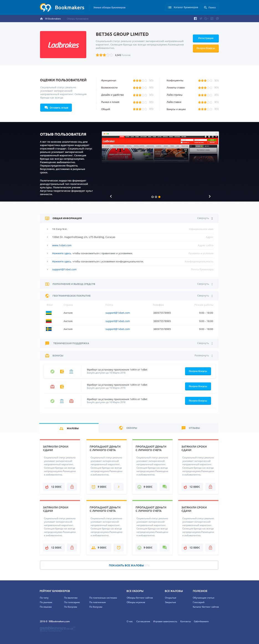
Task: Open Умные обзоры букмекеров in header
Action: point(109,7)
